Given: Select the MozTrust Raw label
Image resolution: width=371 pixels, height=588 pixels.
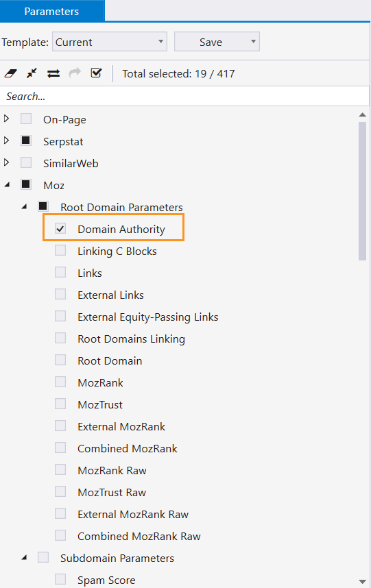Looking at the screenshot, I should (112, 492).
